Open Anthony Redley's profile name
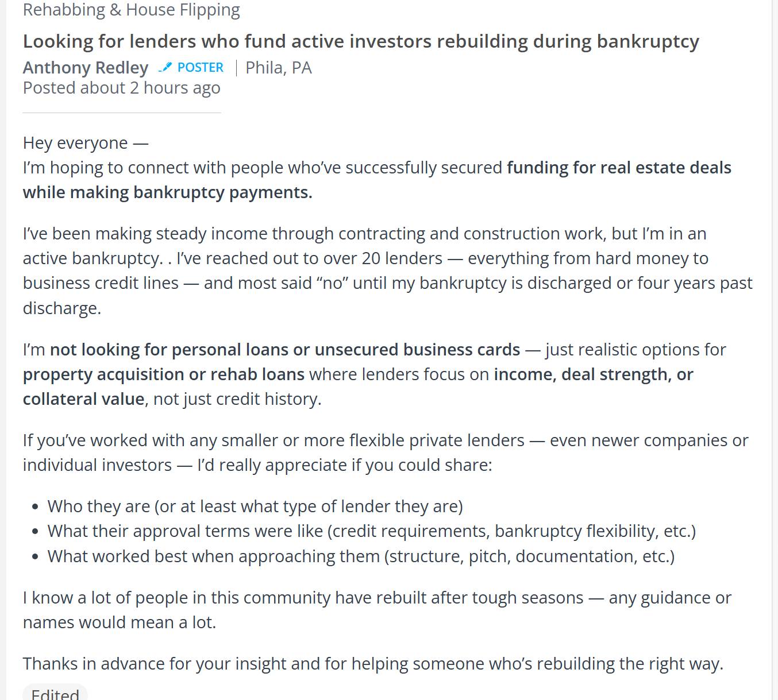Viewport: 778px width, 700px height. coord(86,68)
